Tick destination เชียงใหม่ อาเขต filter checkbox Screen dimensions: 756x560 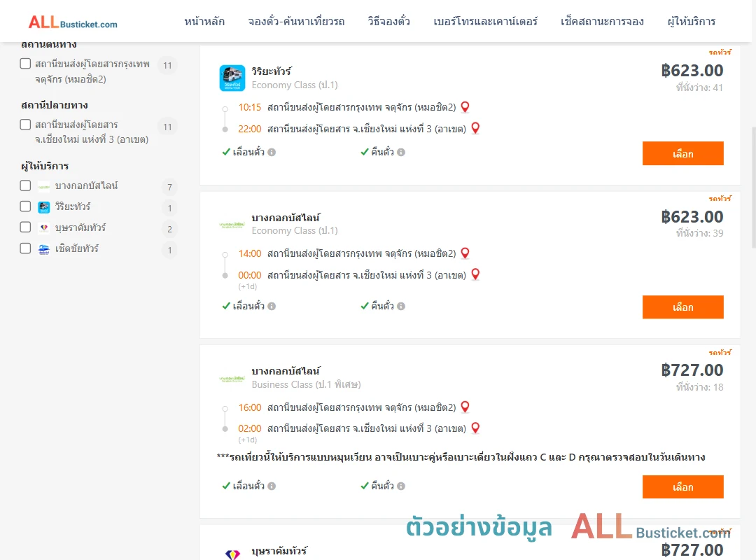(26, 125)
